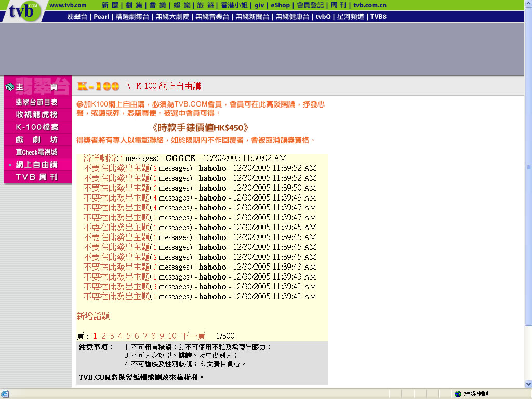Open 香港小姐 in top navigation
The image size is (532, 399).
[x=234, y=5]
